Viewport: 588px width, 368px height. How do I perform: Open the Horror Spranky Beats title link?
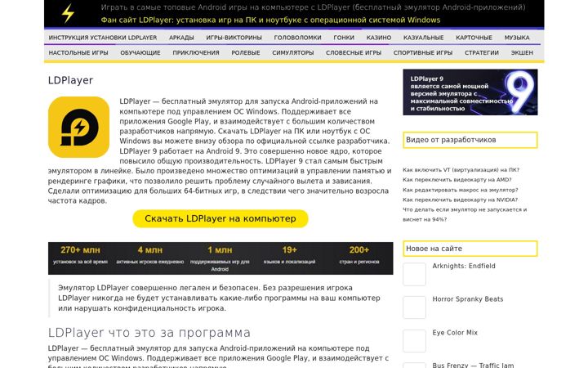(468, 299)
